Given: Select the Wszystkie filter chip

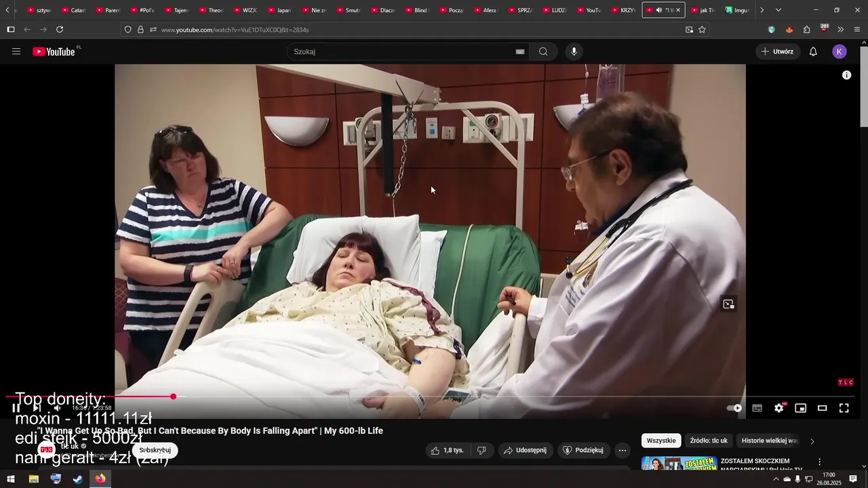Looking at the screenshot, I should click(x=661, y=441).
